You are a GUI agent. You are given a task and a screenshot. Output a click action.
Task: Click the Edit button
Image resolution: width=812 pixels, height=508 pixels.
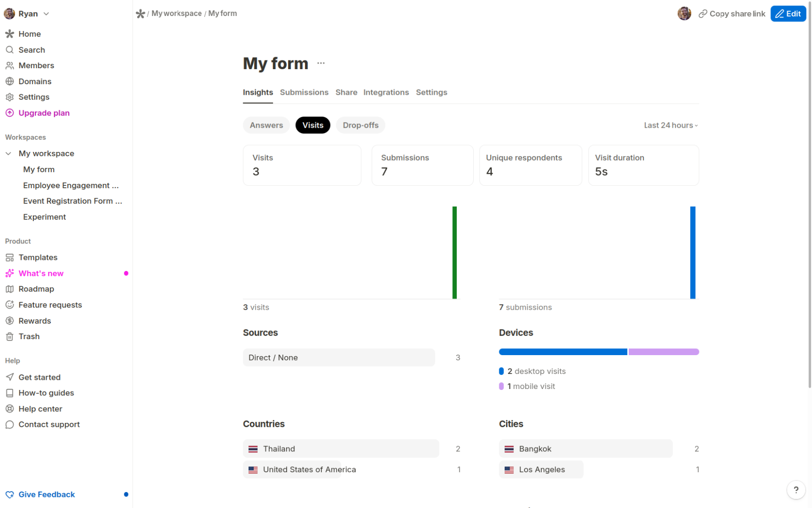coord(788,14)
